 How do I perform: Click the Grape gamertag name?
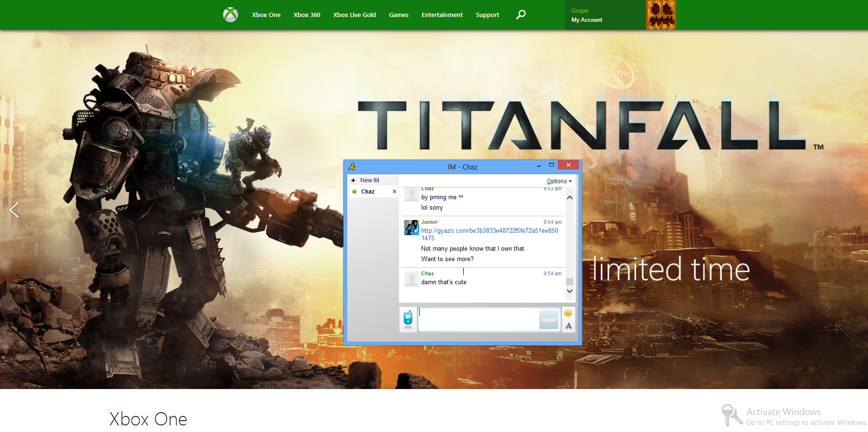click(x=580, y=10)
